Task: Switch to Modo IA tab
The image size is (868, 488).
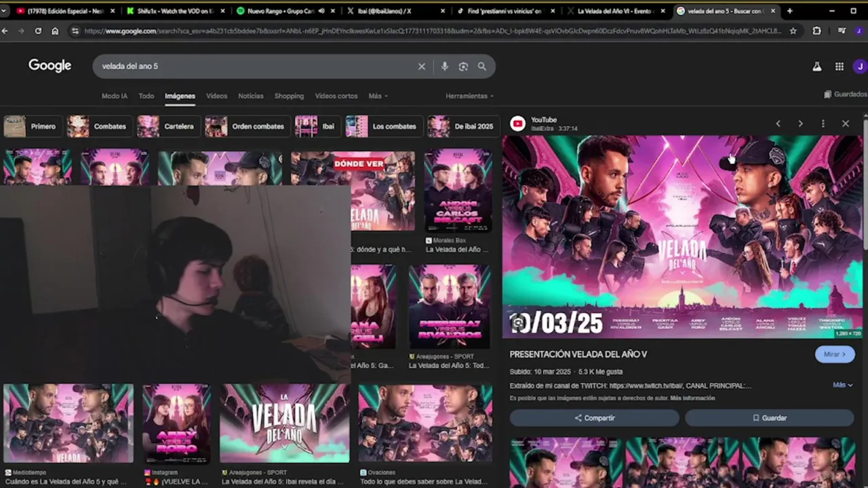Action: coord(115,96)
